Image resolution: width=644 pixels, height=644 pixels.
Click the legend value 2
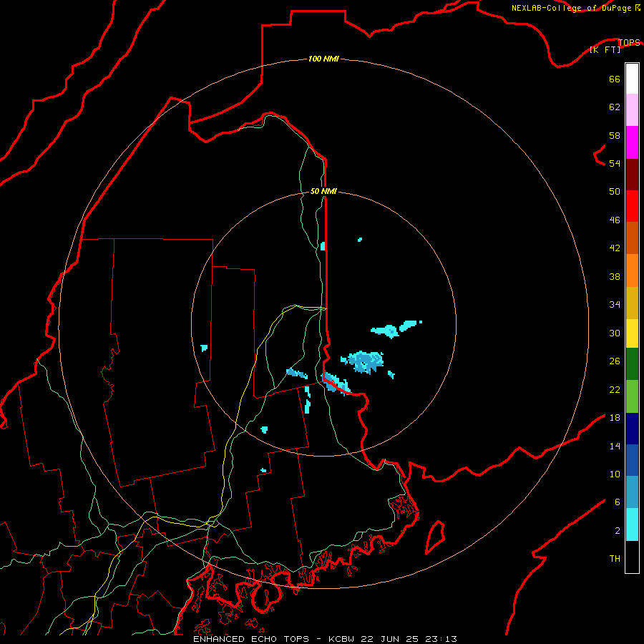(x=617, y=531)
